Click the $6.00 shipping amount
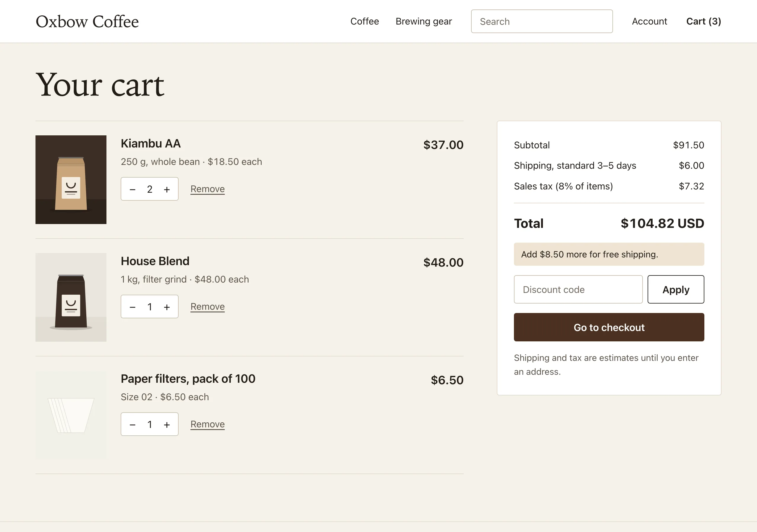 click(x=691, y=166)
